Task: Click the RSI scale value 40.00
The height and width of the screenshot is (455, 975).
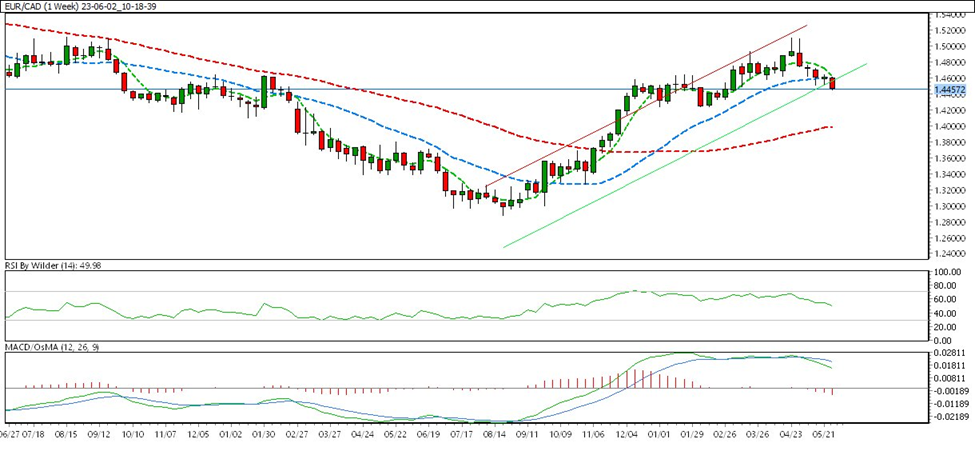Action: (x=946, y=314)
